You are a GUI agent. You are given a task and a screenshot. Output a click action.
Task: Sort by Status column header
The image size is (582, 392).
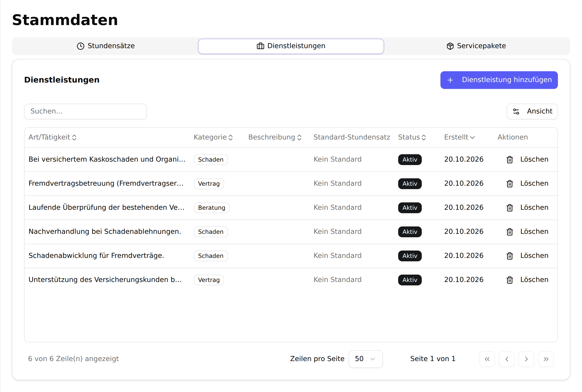pyautogui.click(x=412, y=137)
